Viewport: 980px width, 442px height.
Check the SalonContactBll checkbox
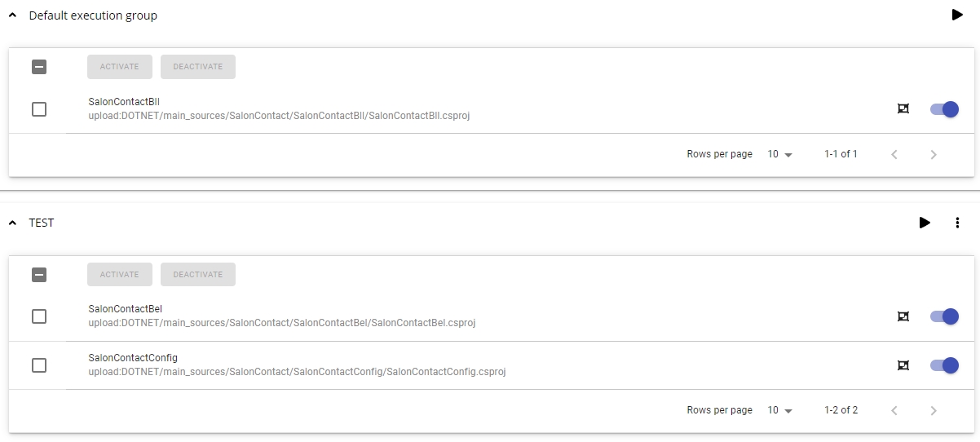pos(39,109)
